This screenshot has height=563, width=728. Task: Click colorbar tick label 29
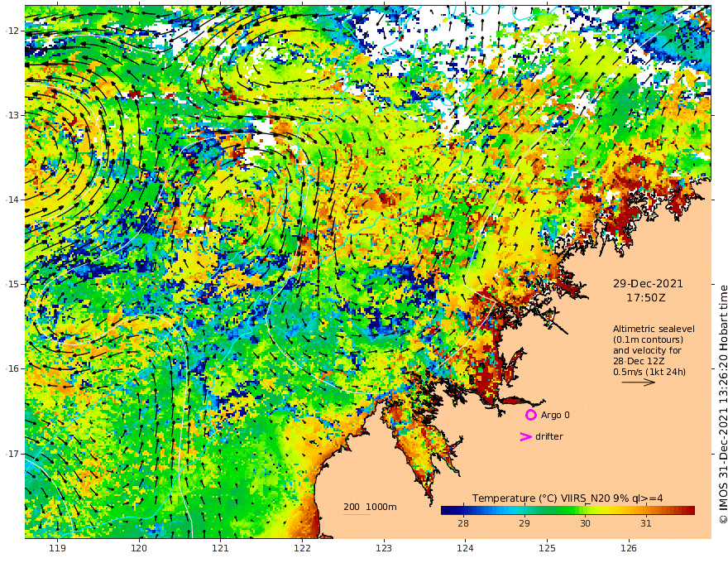coord(524,523)
